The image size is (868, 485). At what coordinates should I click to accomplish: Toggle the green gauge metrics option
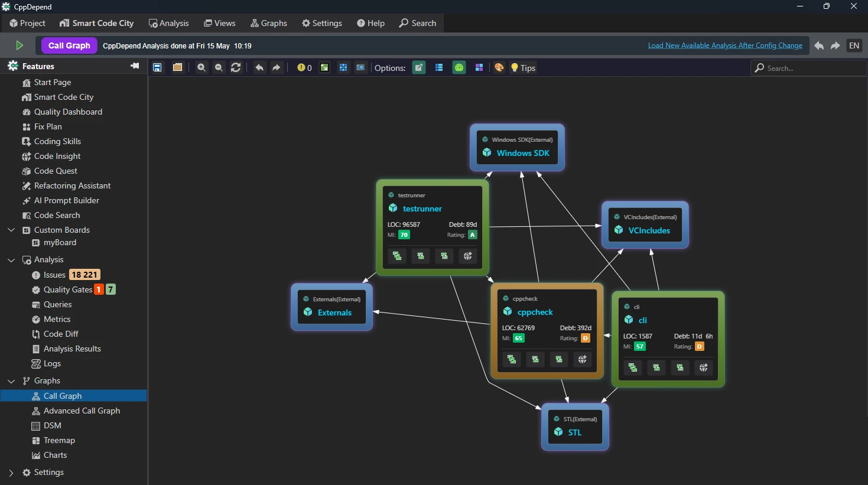(459, 68)
